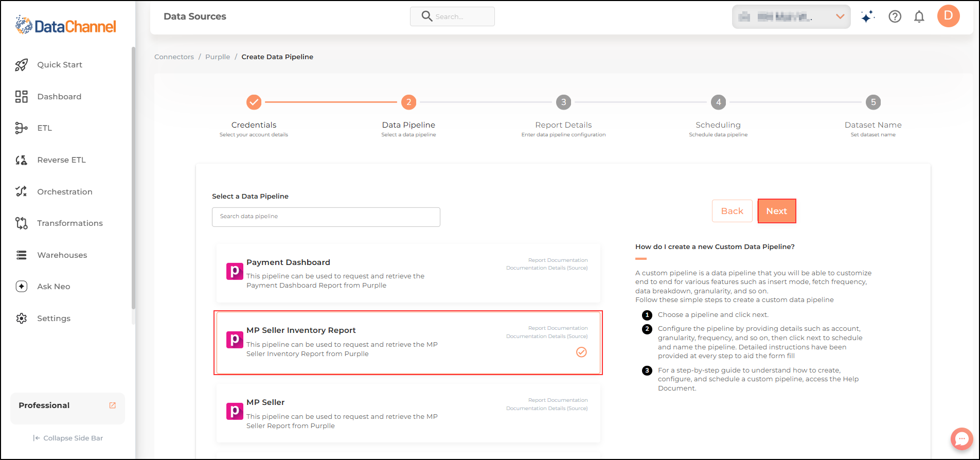Screen dimensions: 980x460
Task: Open Warehouses menu item
Action: pos(62,255)
